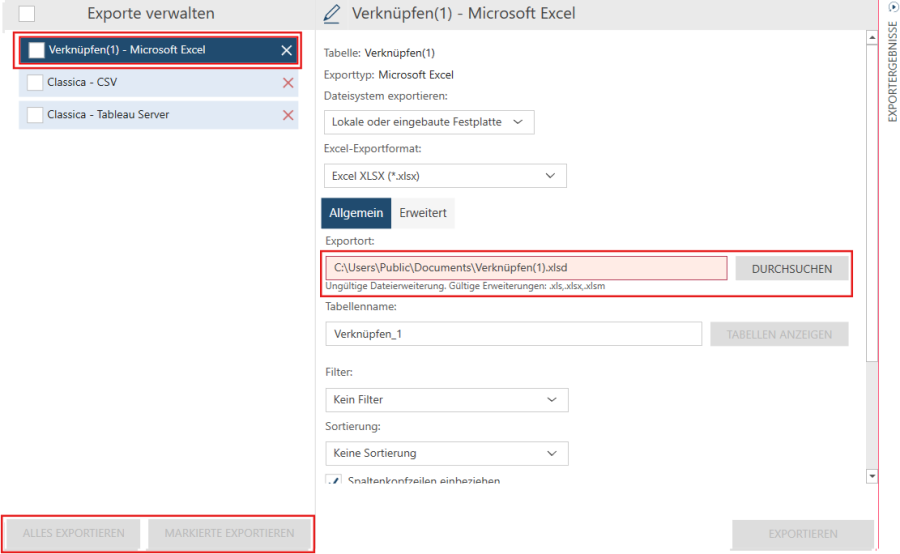900x554 pixels.
Task: Tick the select-all checkbox beside Exporte verwalten
Action: (x=27, y=14)
